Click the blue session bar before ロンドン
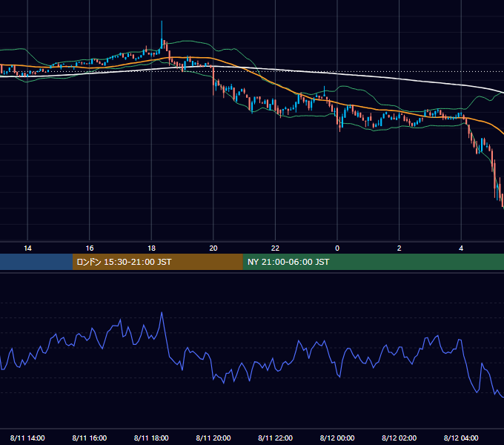Viewport: 504px width, 445px height. point(36,262)
